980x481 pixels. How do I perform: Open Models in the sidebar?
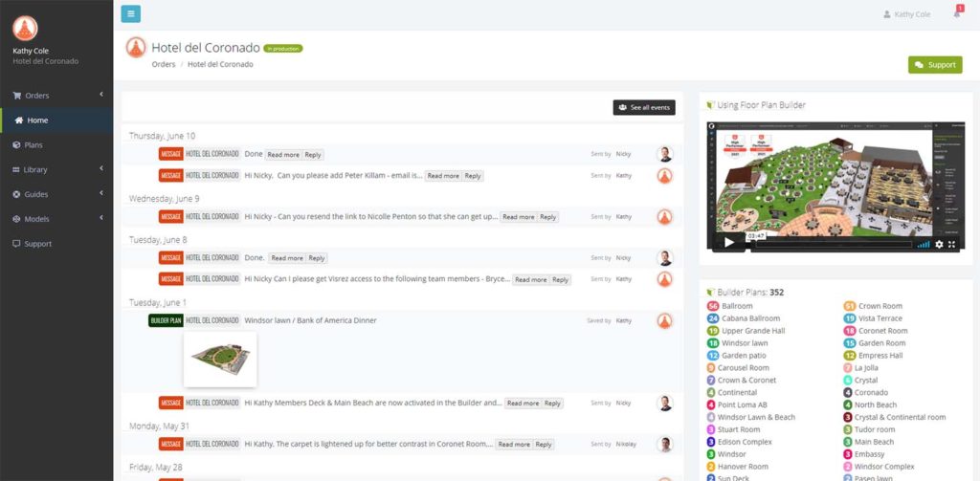tap(36, 219)
